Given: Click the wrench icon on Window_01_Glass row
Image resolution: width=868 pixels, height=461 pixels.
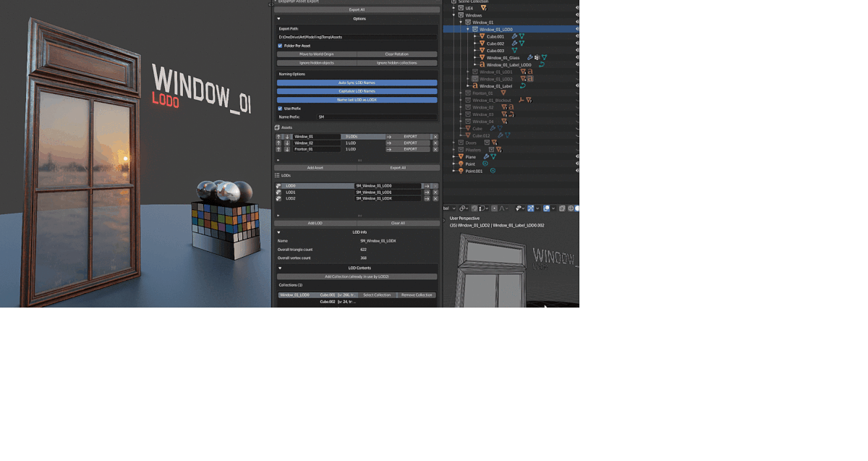Looking at the screenshot, I should pyautogui.click(x=529, y=57).
